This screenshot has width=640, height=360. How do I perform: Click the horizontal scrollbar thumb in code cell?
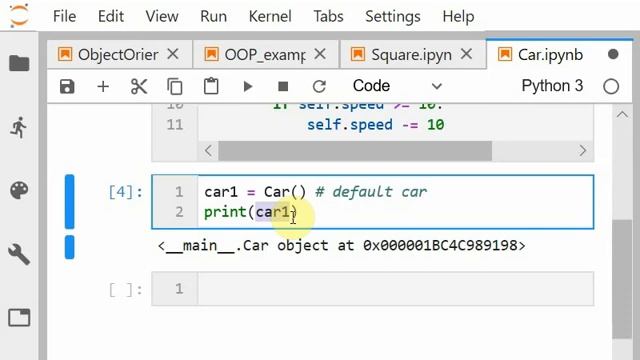pyautogui.click(x=355, y=151)
